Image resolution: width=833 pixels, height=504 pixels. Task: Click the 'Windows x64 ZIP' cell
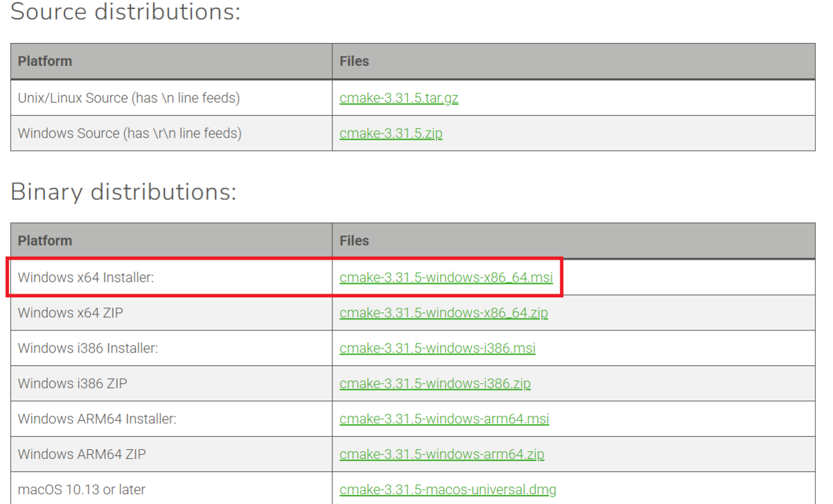pyautogui.click(x=171, y=313)
